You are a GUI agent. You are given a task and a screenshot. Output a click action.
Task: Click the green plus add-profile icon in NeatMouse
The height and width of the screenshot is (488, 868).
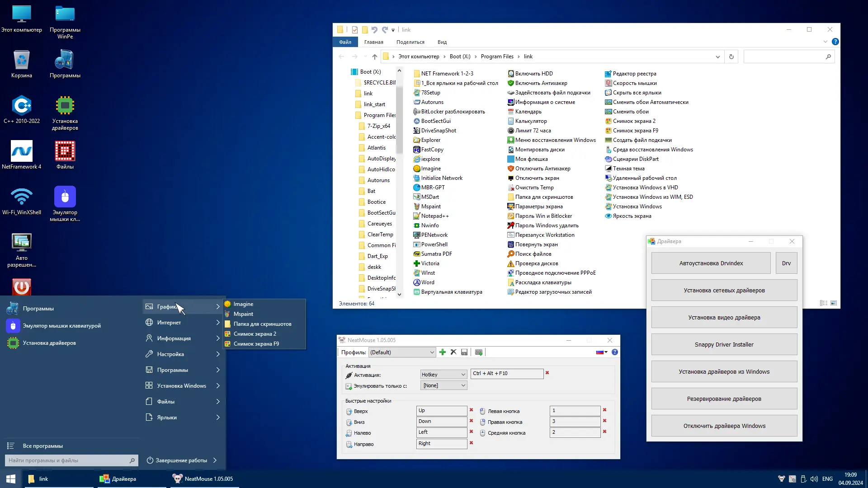[x=443, y=352]
